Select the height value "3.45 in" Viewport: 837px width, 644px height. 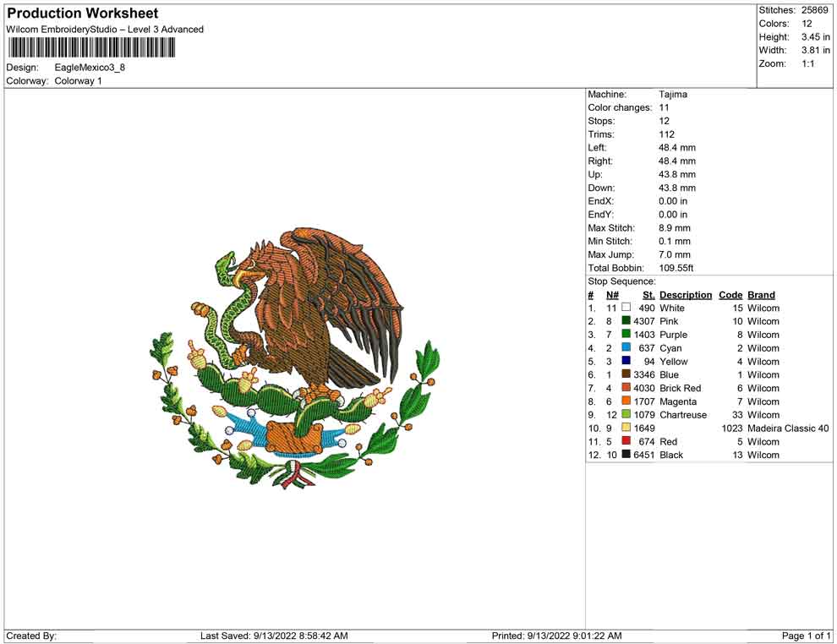coord(815,37)
